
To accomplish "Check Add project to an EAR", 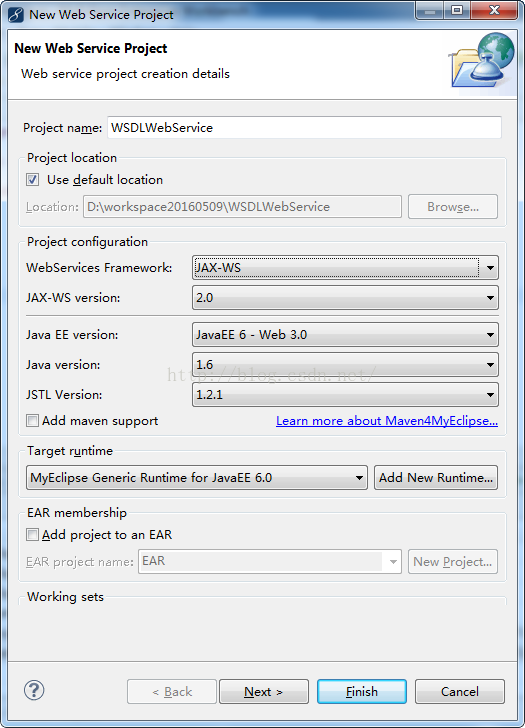I will tap(32, 535).
